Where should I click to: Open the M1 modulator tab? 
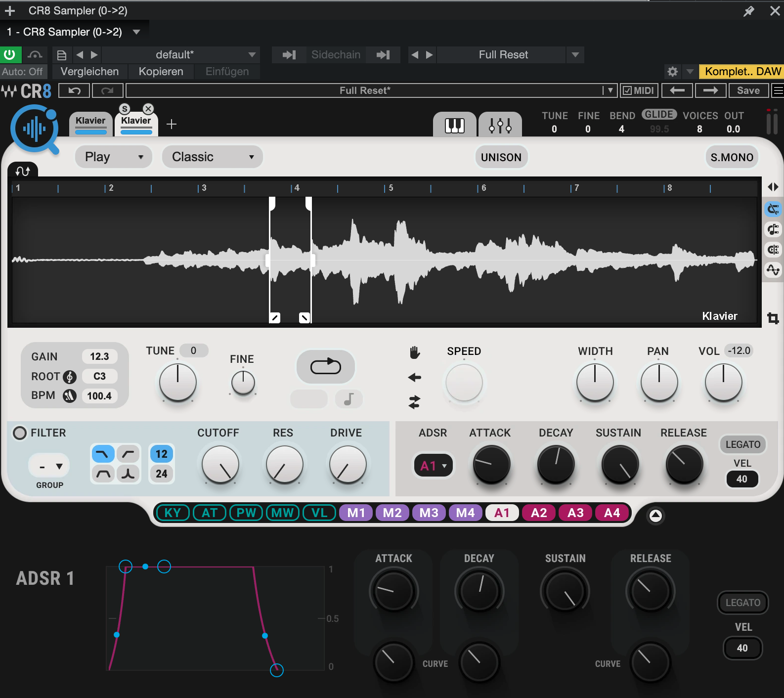click(356, 513)
